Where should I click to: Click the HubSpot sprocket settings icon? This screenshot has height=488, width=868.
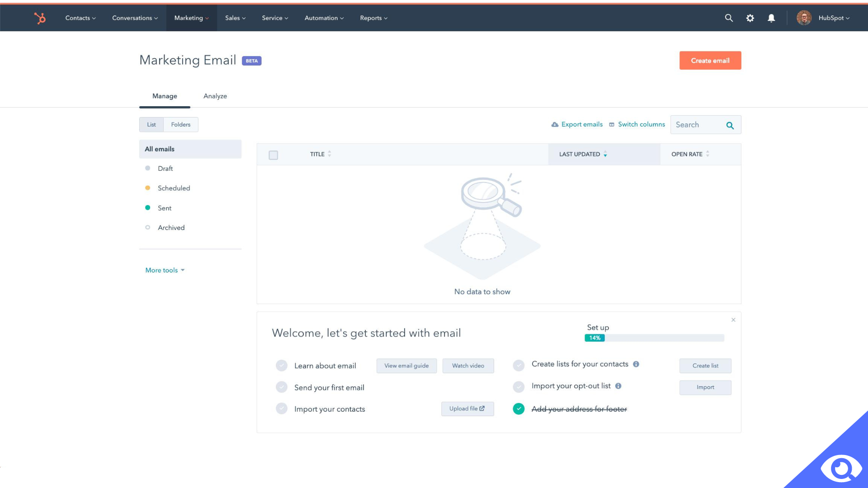click(750, 18)
